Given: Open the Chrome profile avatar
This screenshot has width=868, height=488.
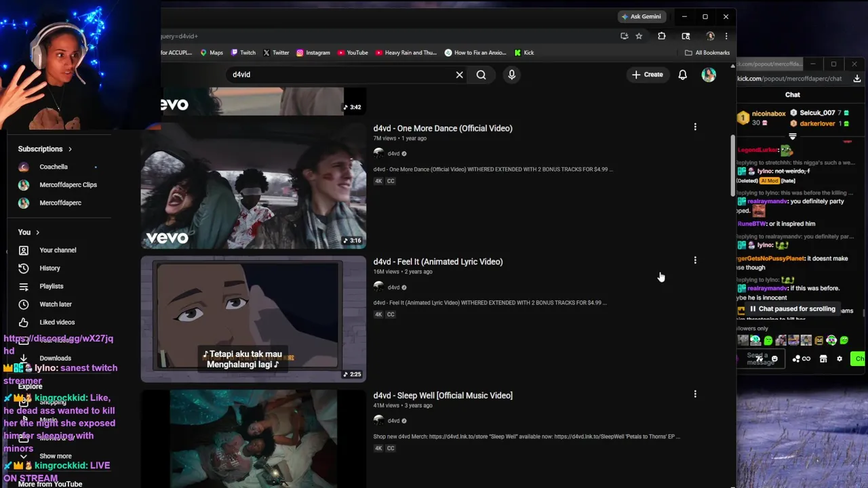Looking at the screenshot, I should (x=710, y=36).
